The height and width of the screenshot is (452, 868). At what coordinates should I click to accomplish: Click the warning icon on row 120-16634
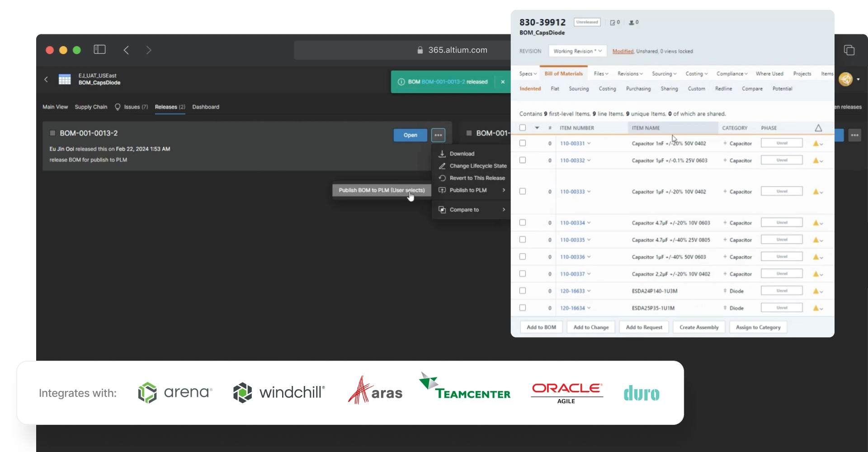tap(816, 308)
